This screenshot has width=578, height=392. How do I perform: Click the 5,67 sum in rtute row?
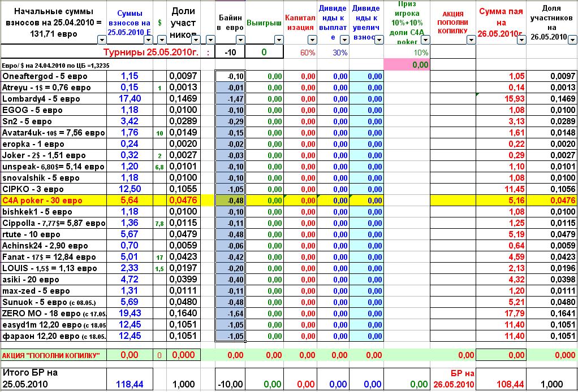(x=130, y=234)
